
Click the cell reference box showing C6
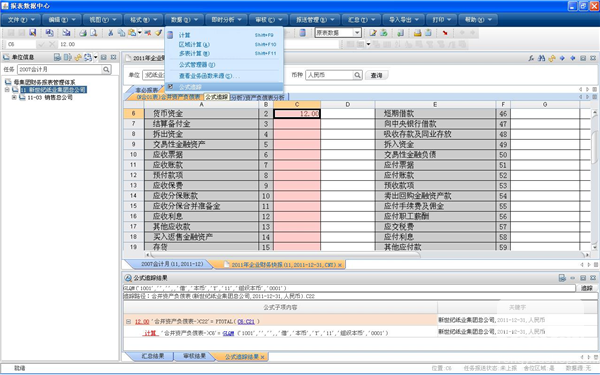pyautogui.click(x=21, y=44)
